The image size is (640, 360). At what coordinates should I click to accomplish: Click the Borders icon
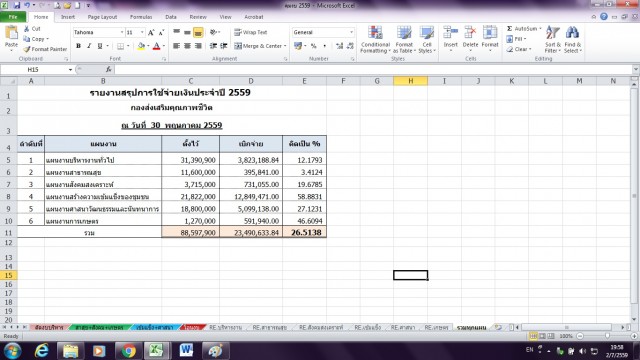[x=120, y=46]
